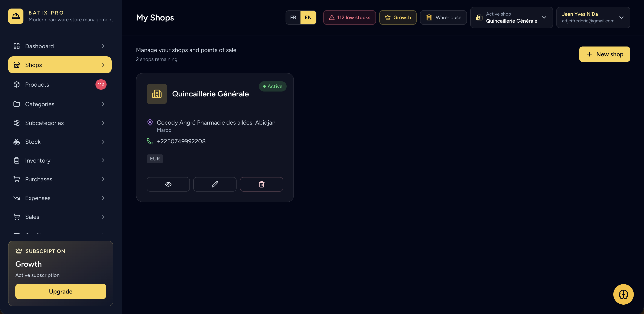Viewport: 644px width, 314px height.
Task: Click the crown icon in Subscription panel
Action: point(19,251)
